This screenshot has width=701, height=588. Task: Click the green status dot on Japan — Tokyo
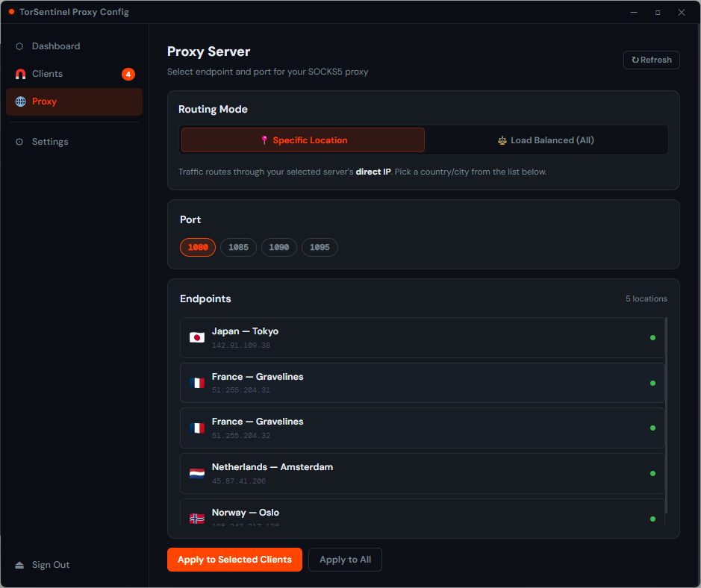pyautogui.click(x=652, y=337)
